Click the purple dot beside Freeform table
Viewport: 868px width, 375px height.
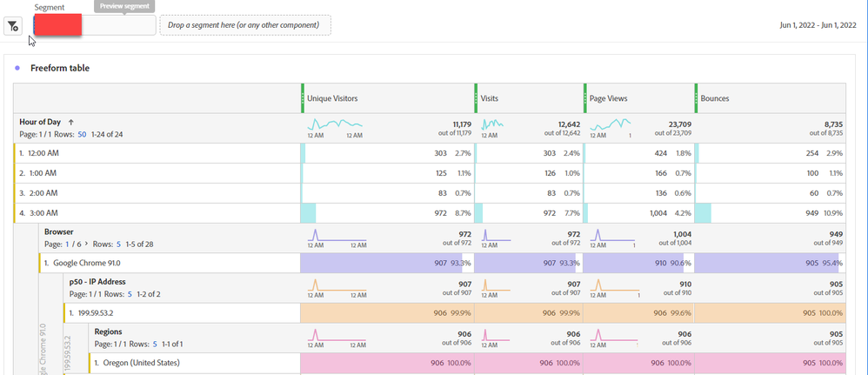[17, 68]
